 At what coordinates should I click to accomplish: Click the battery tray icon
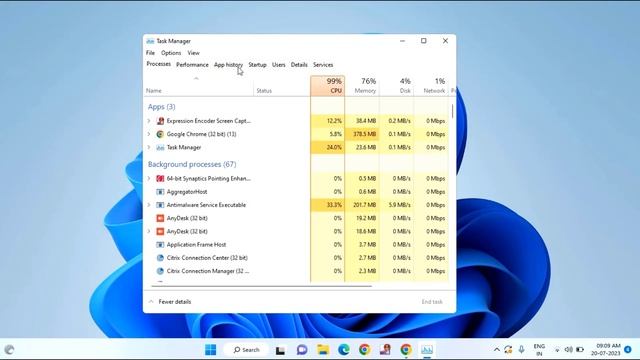[580, 349]
